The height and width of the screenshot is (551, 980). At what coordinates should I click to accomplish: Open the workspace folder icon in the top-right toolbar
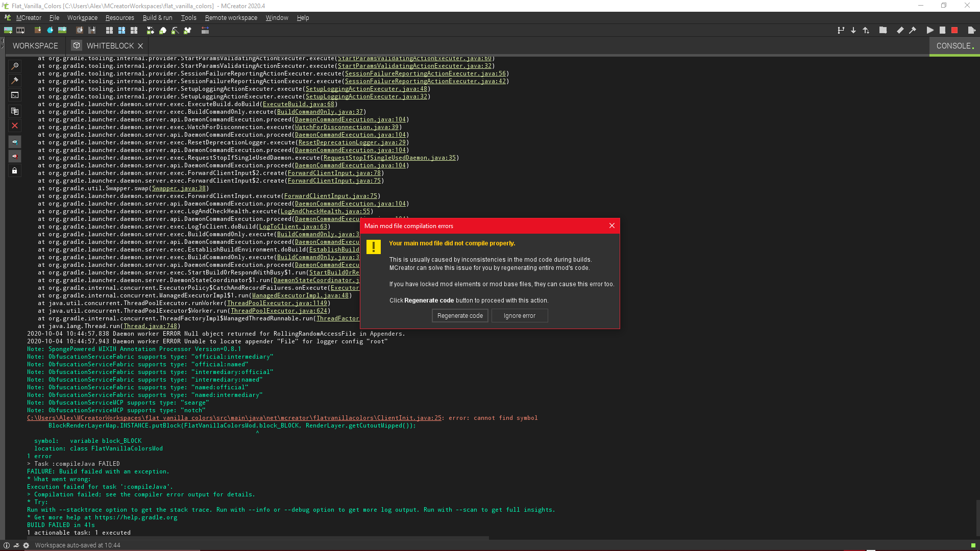click(883, 30)
